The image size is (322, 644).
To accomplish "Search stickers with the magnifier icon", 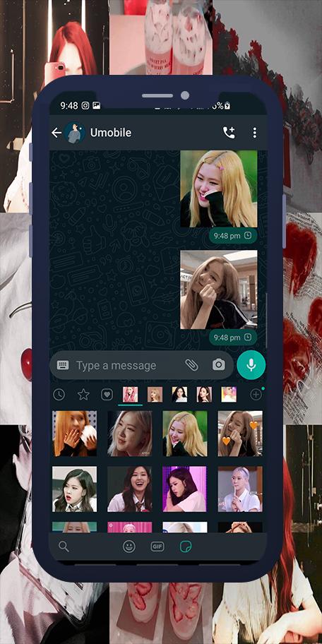I will point(64,547).
